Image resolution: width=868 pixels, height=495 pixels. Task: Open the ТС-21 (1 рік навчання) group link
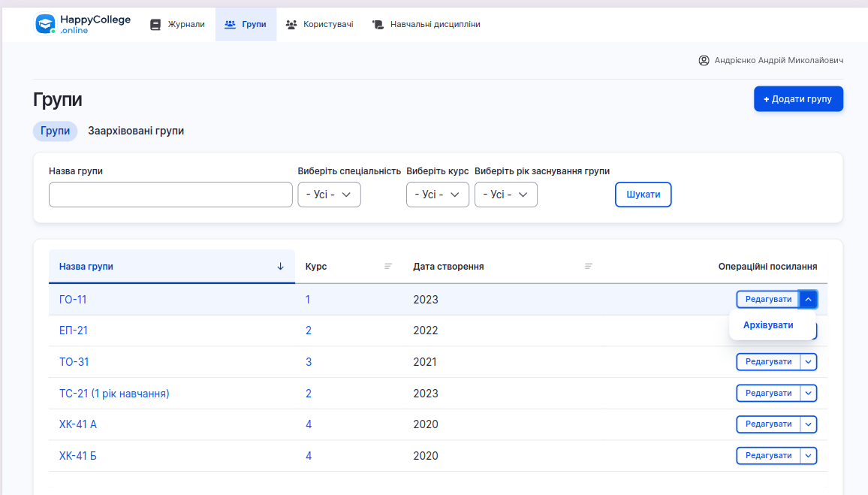114,394
